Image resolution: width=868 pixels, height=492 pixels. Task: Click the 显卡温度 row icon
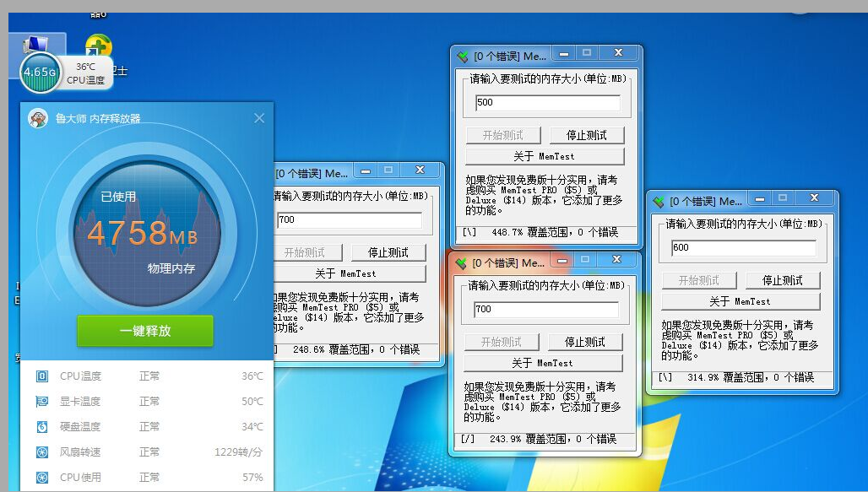click(42, 401)
